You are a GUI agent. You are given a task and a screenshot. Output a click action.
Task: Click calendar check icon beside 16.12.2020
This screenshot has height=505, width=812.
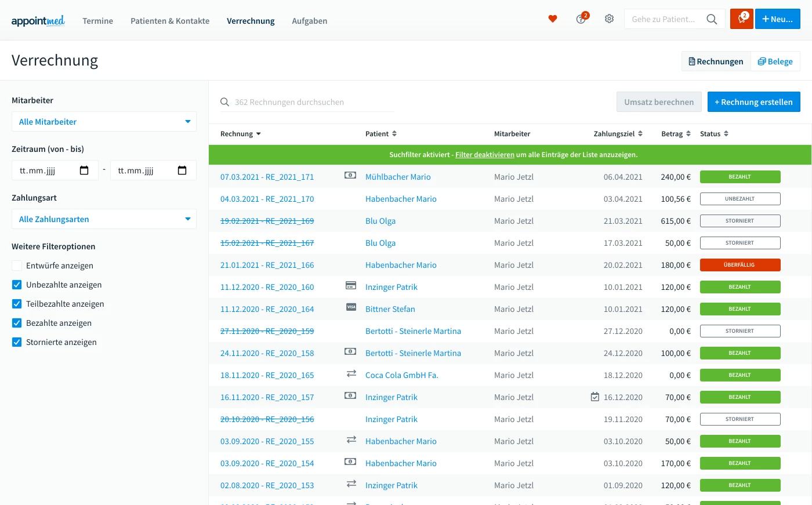pos(595,397)
